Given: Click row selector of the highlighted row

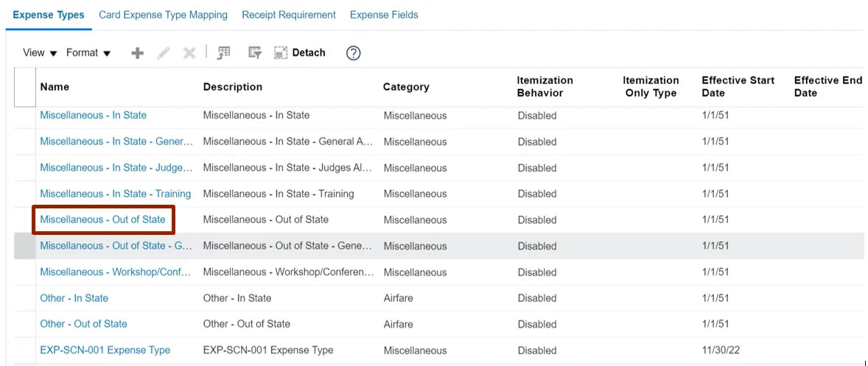Looking at the screenshot, I should [x=25, y=246].
